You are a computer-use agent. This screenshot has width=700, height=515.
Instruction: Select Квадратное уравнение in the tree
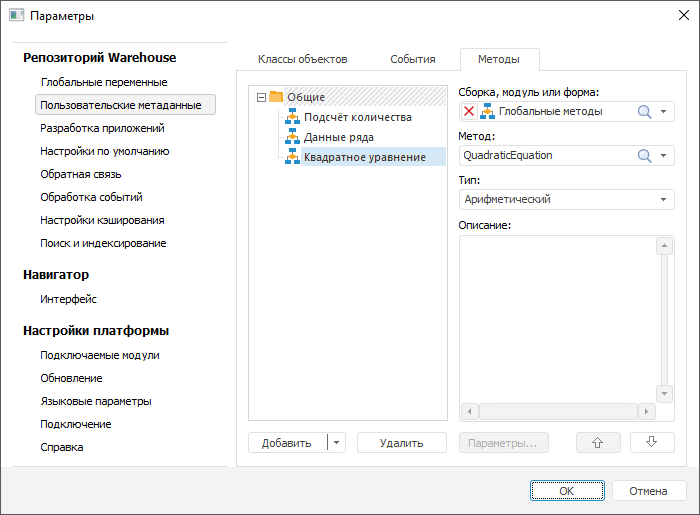[x=364, y=157]
